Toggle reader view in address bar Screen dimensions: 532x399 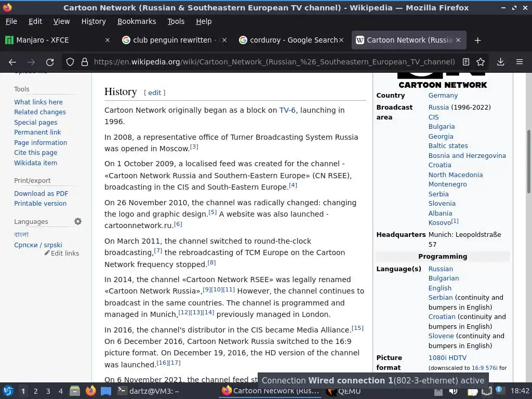click(466, 62)
